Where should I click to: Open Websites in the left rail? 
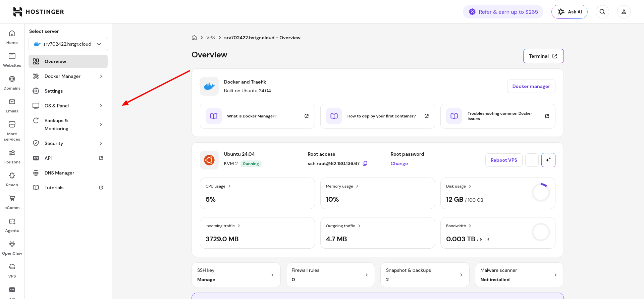click(12, 60)
